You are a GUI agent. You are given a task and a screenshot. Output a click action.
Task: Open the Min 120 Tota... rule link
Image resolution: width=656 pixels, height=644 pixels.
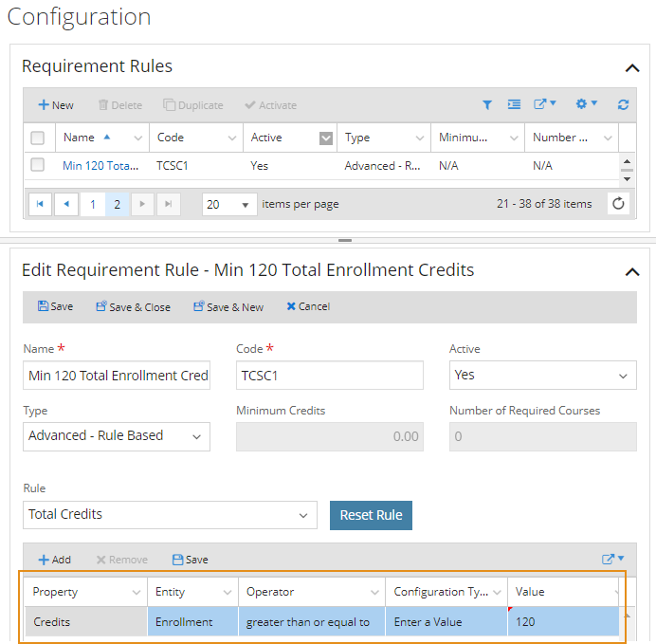pyautogui.click(x=100, y=166)
